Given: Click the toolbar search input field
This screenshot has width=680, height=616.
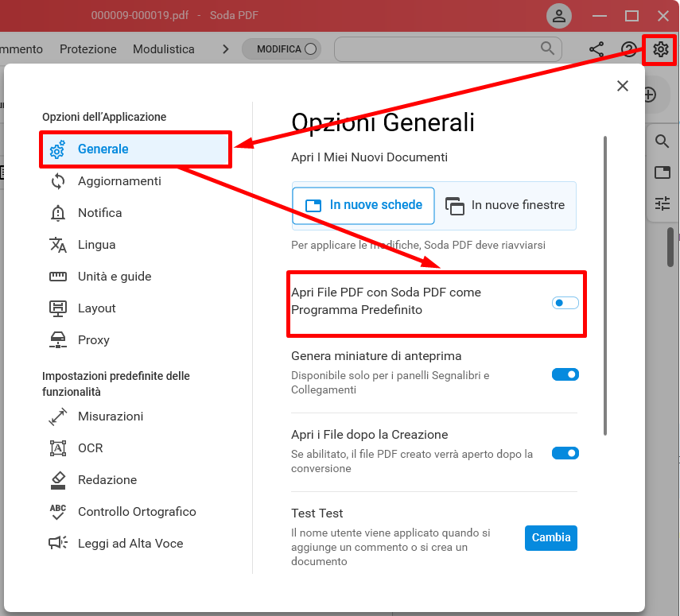Looking at the screenshot, I should pyautogui.click(x=448, y=49).
